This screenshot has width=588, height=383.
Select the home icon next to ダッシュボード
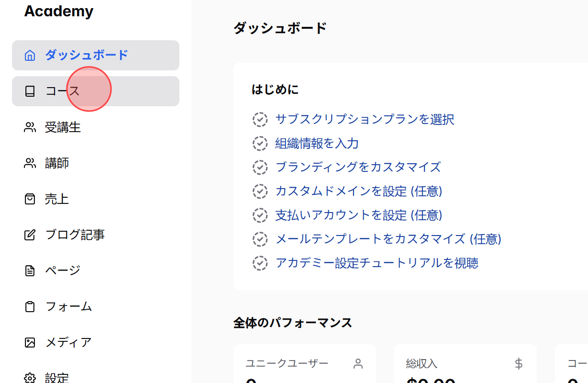point(30,55)
